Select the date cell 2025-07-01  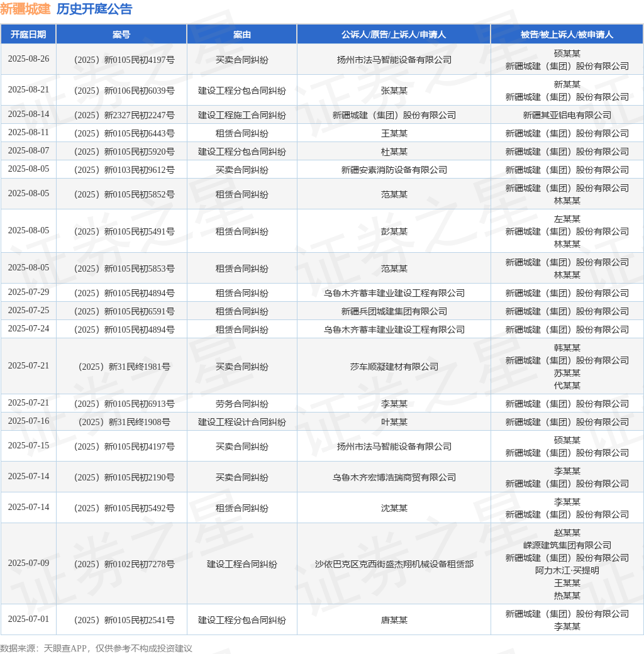pyautogui.click(x=28, y=619)
